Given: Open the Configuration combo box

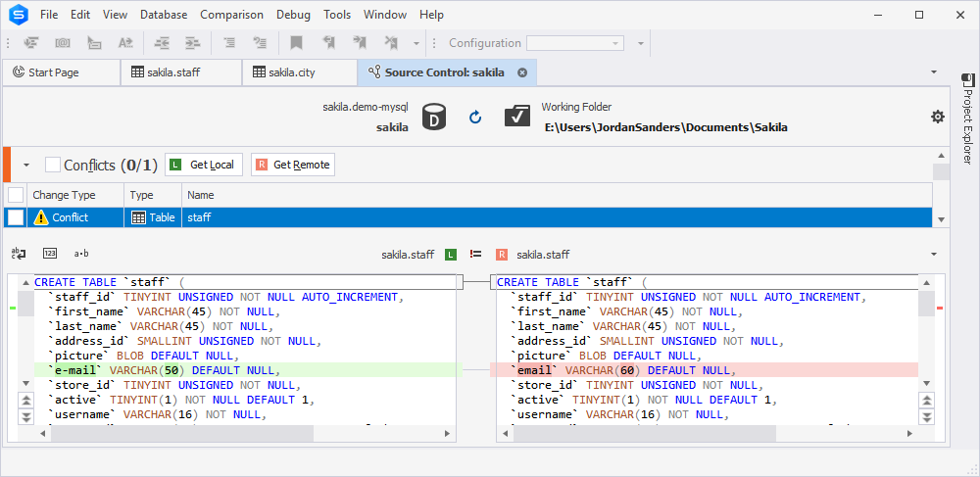Looking at the screenshot, I should 575,43.
